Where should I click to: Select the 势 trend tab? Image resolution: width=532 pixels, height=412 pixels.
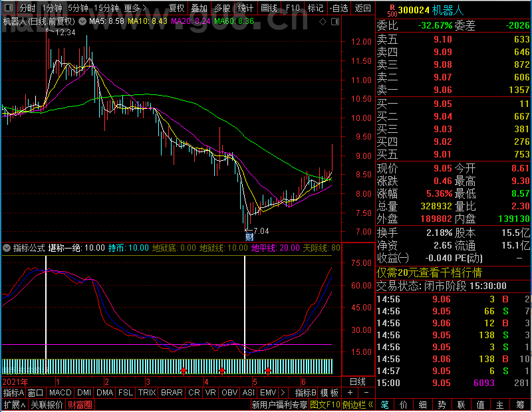[442, 405]
